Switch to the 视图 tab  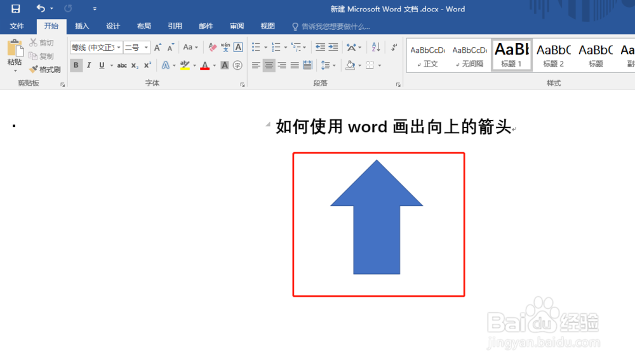[x=268, y=26]
